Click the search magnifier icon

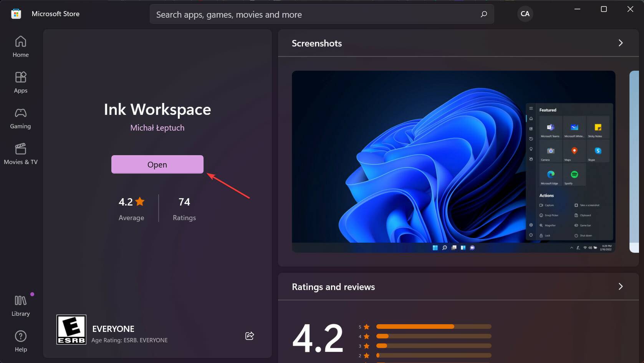[x=483, y=14]
